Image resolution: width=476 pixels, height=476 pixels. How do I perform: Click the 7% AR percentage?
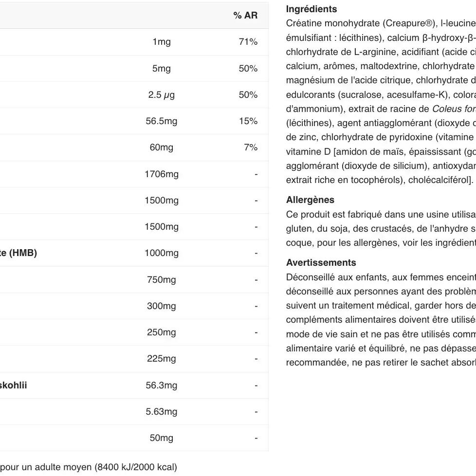pyautogui.click(x=251, y=147)
